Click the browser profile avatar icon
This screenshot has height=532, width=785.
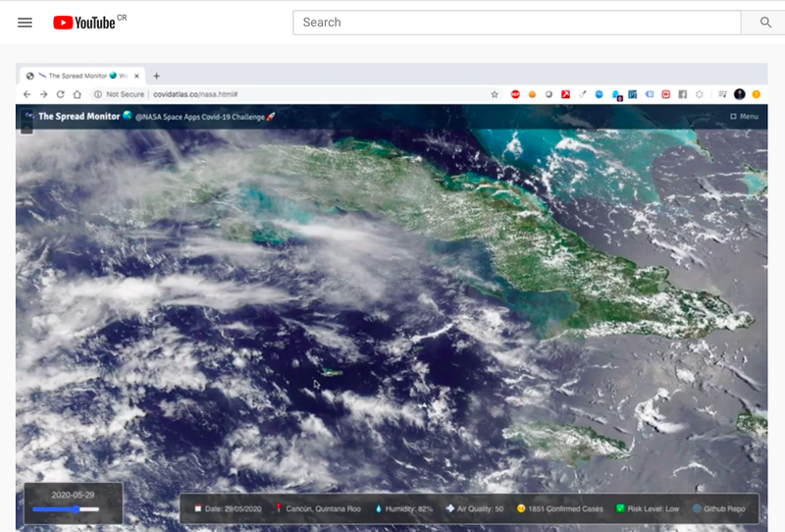pyautogui.click(x=739, y=94)
